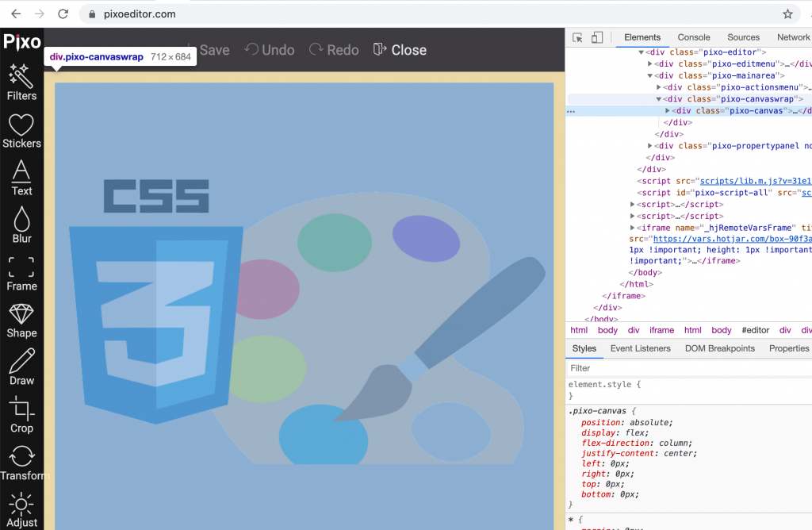Viewport: 812px width, 530px height.
Task: Expand the first collapsed script node
Action: click(x=632, y=204)
